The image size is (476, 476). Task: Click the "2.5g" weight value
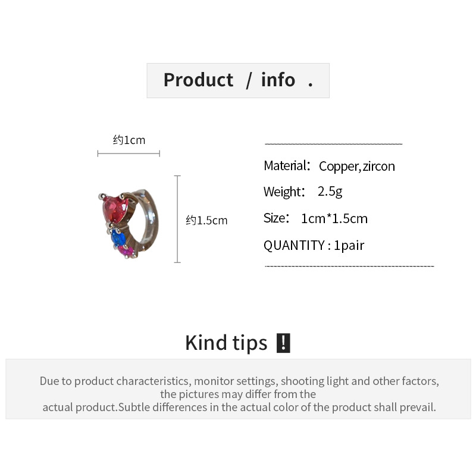pos(330,192)
